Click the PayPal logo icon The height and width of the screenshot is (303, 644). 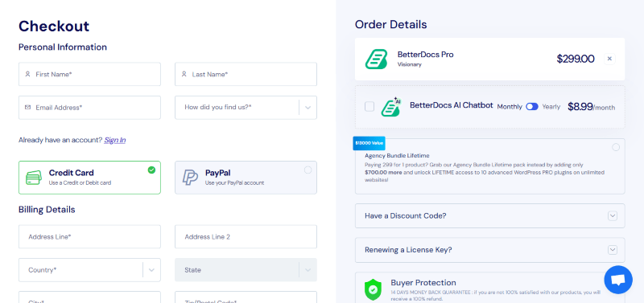pyautogui.click(x=190, y=177)
